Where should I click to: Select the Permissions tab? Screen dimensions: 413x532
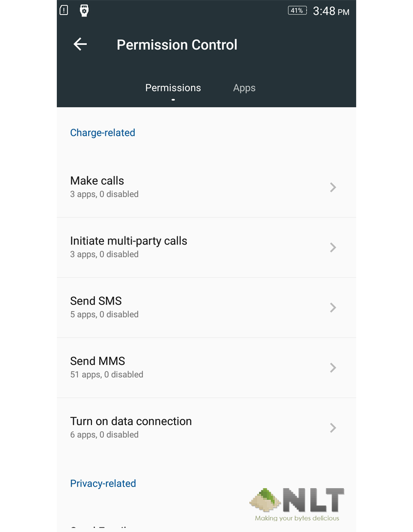pyautogui.click(x=173, y=88)
